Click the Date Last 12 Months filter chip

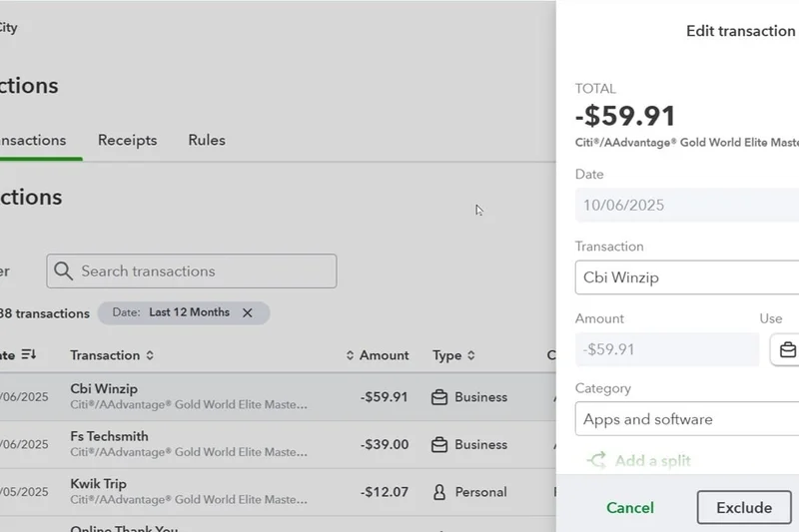(x=184, y=312)
